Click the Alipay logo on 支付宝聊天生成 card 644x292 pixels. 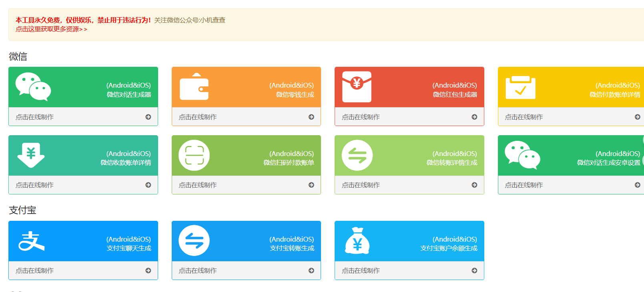click(31, 241)
